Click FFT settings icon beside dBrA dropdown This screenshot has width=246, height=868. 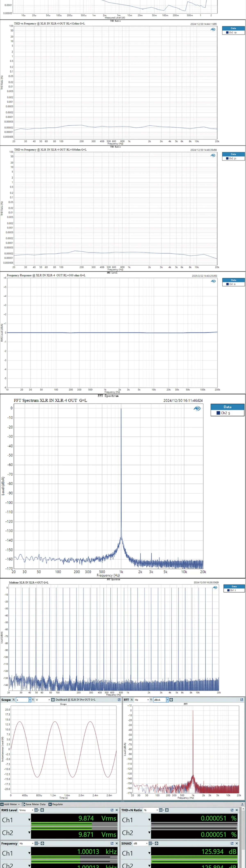pyautogui.click(x=171, y=699)
